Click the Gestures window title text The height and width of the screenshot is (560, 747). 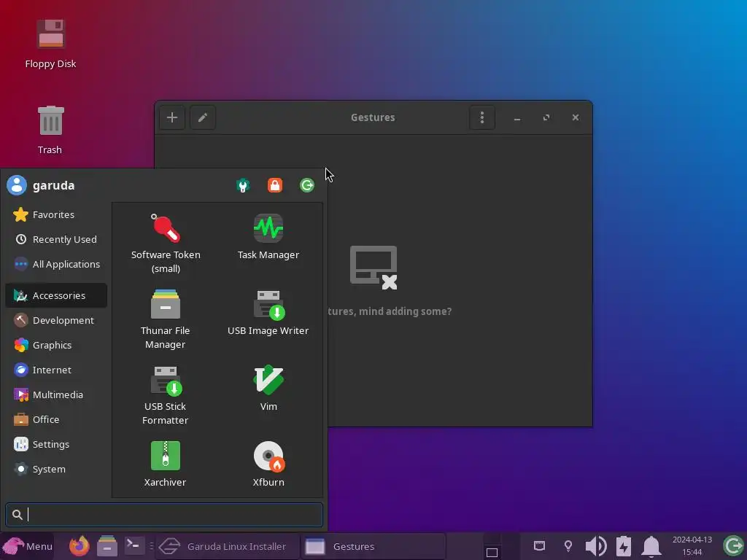(373, 117)
